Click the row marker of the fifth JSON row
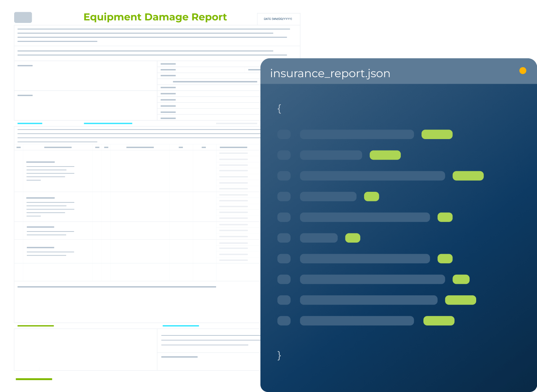The width and height of the screenshot is (537, 392). coord(284,217)
